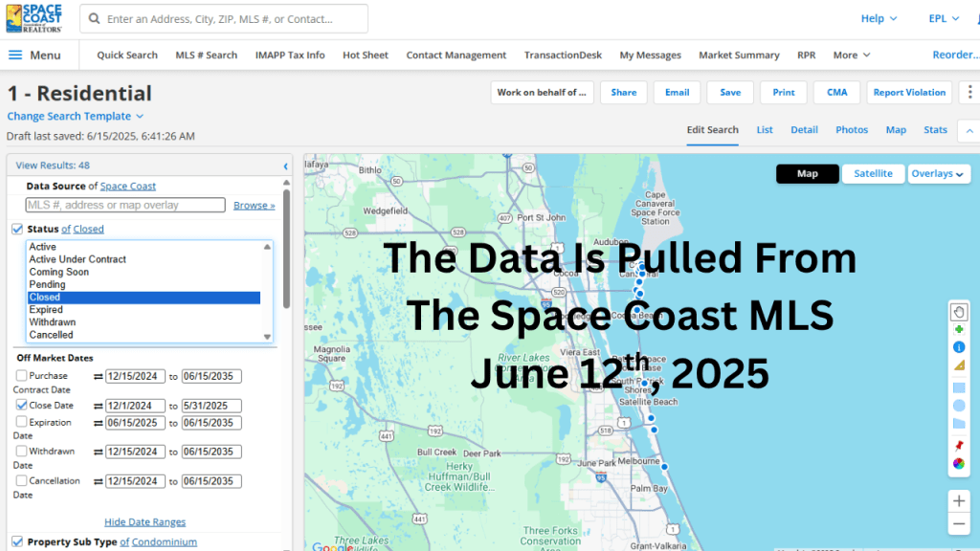Click the Report Violation button
This screenshot has height=551, width=980.
(908, 92)
